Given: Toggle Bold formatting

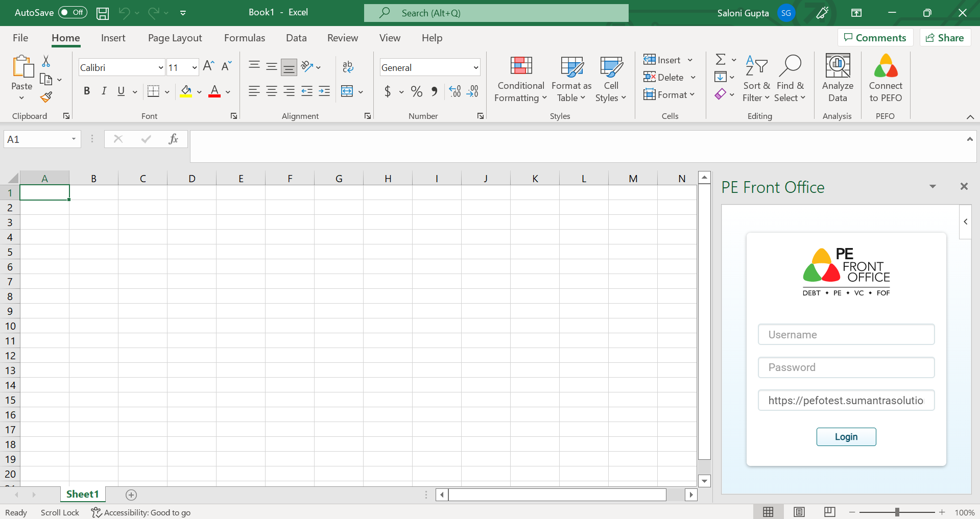Looking at the screenshot, I should (x=87, y=91).
